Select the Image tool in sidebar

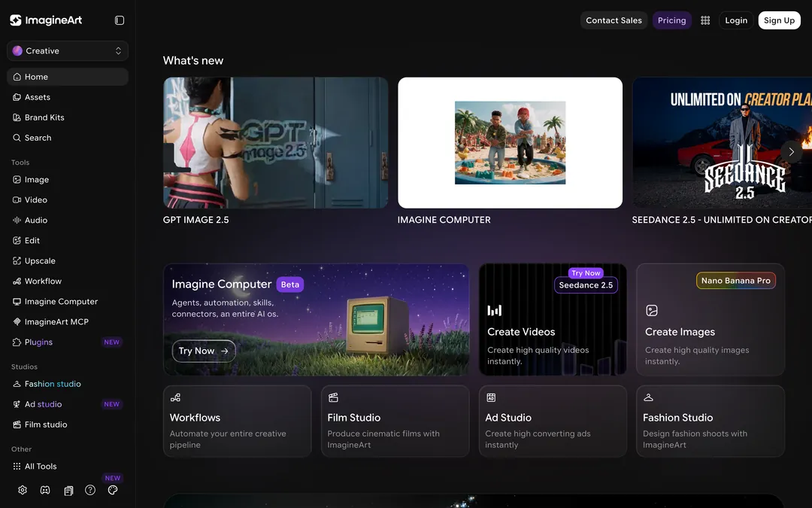pyautogui.click(x=68, y=179)
